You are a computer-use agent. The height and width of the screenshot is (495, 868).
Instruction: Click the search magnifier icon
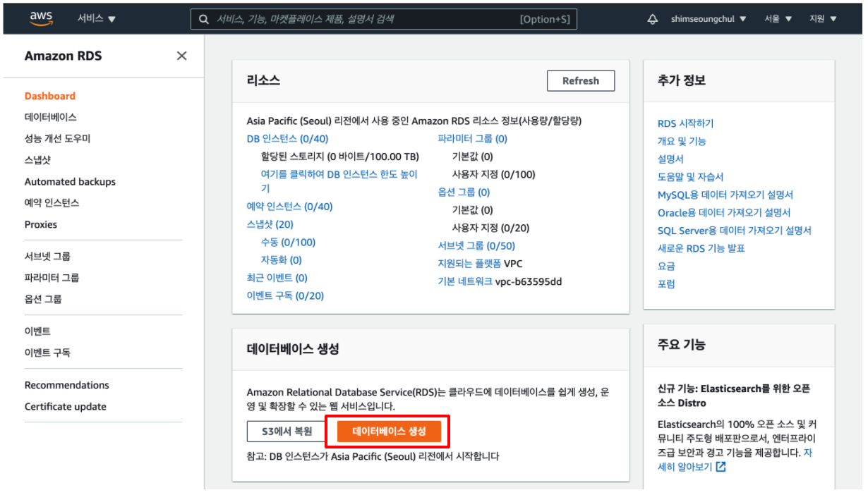pos(204,20)
